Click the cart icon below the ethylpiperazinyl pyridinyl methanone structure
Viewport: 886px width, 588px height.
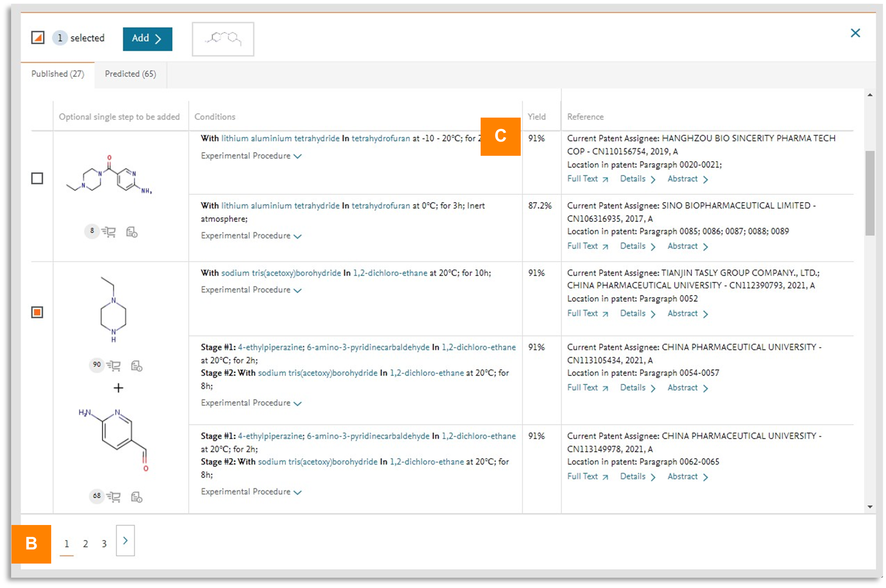click(109, 232)
